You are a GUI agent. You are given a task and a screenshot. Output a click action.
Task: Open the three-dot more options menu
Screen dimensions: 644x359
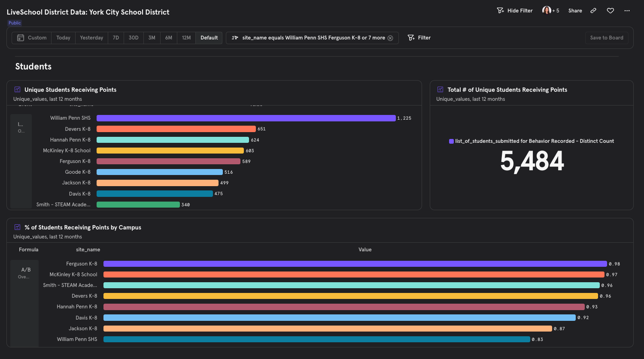[x=627, y=11]
